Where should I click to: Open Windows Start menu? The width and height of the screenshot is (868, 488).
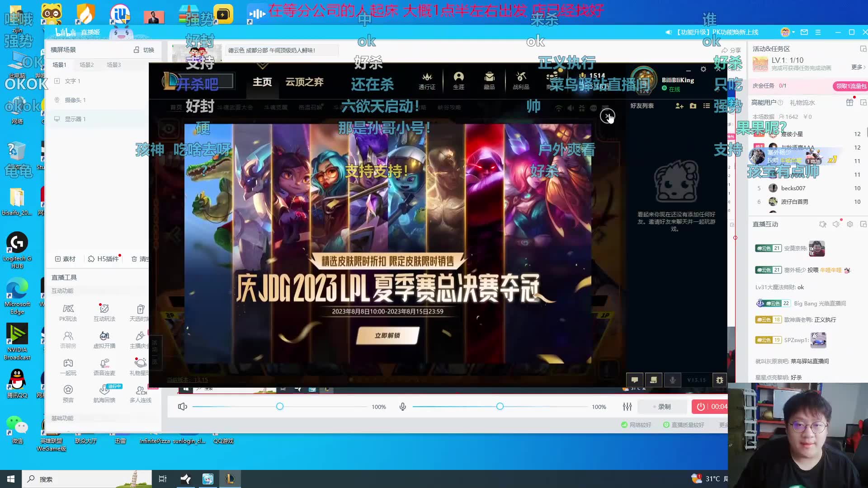(x=11, y=479)
